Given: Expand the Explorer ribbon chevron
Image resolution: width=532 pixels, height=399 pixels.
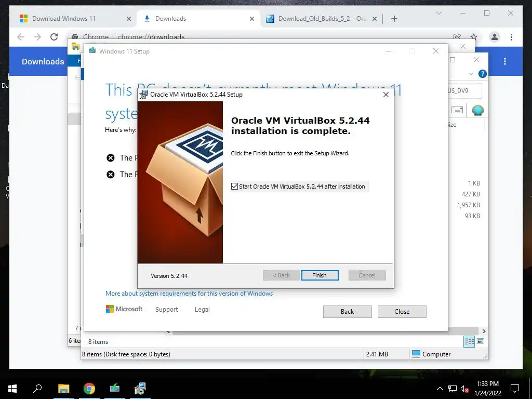Looking at the screenshot, I should point(471,74).
